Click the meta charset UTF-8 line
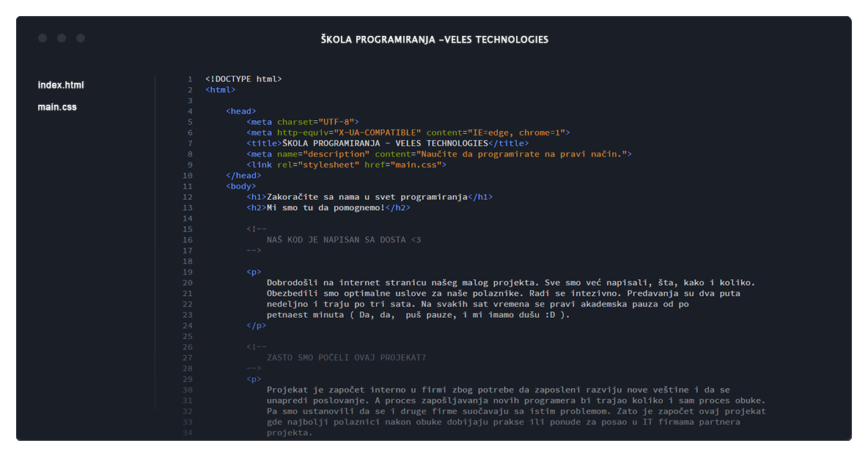This screenshot has height=457, width=868. pyautogui.click(x=303, y=122)
